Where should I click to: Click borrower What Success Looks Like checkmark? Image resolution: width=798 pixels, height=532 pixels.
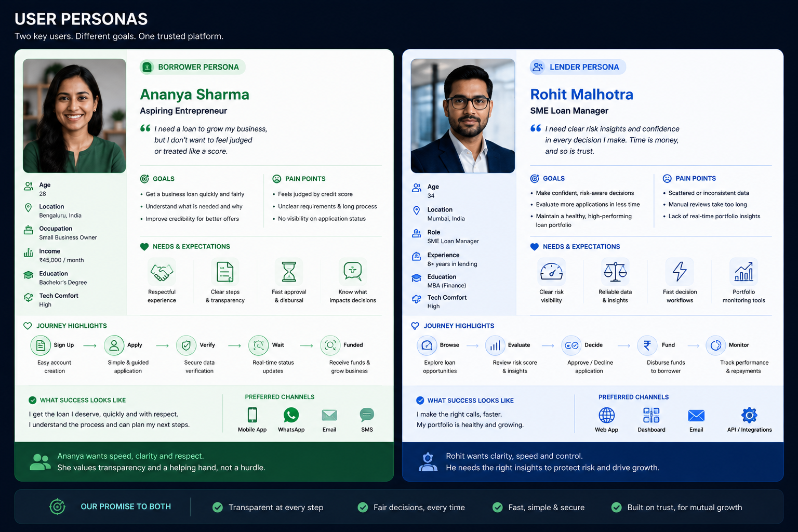click(32, 400)
